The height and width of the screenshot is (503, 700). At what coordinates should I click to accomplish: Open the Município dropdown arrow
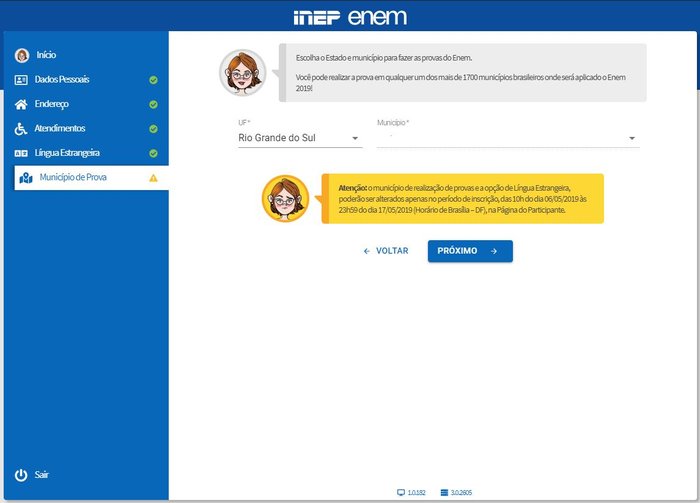[x=632, y=138]
